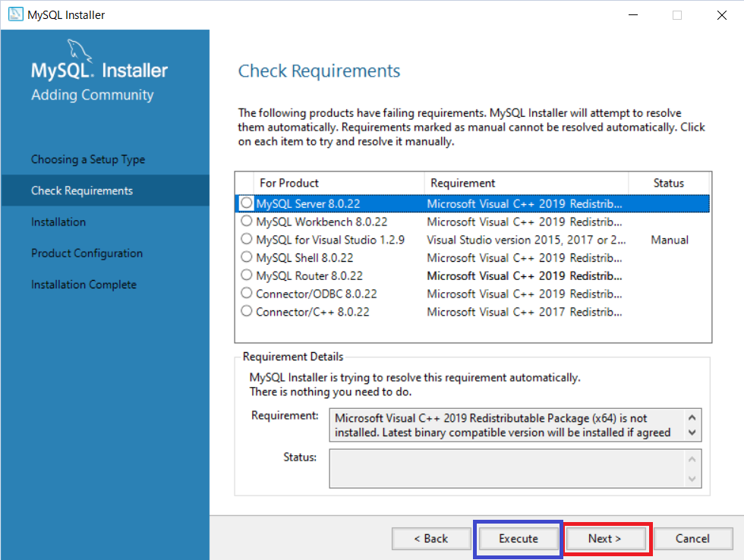744x560 pixels.
Task: Click the Manual status cell
Action: pyautogui.click(x=669, y=240)
